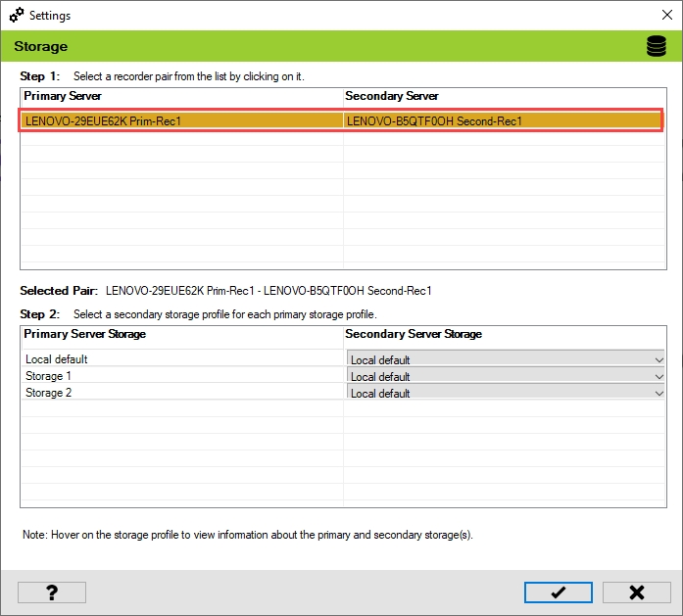Select the Storage 2 primary storage row

tap(49, 393)
